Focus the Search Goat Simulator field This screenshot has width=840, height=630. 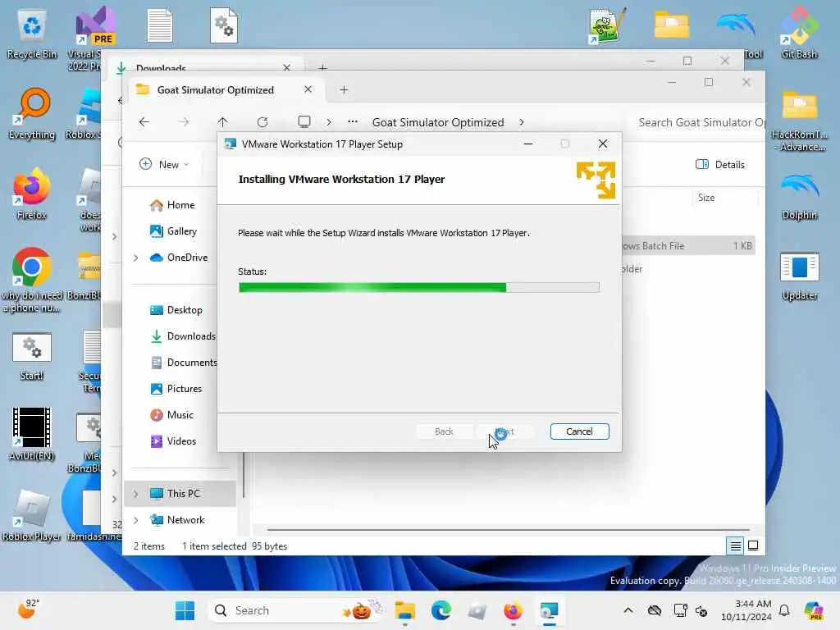(x=696, y=122)
